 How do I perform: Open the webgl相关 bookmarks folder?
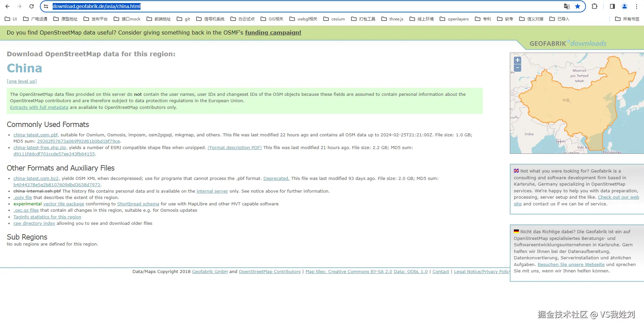click(303, 19)
